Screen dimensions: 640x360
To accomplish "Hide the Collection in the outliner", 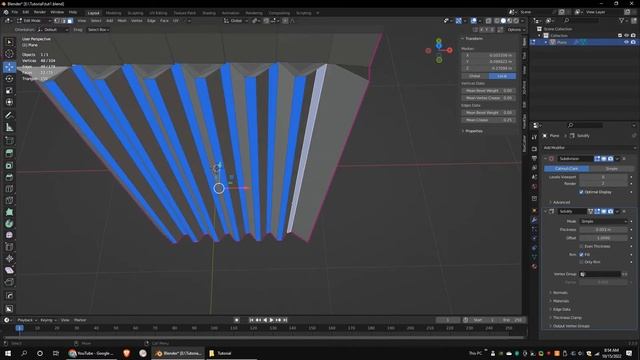I will pos(627,36).
